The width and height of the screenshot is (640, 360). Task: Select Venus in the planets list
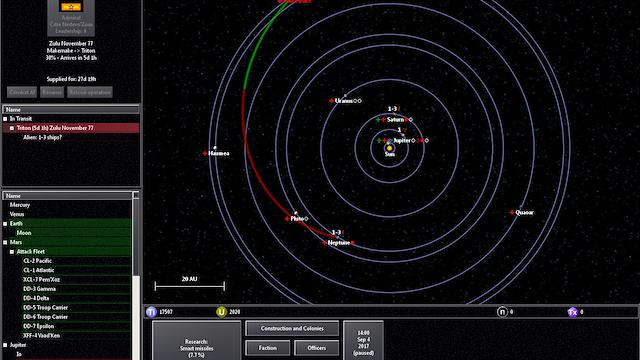click(17, 214)
